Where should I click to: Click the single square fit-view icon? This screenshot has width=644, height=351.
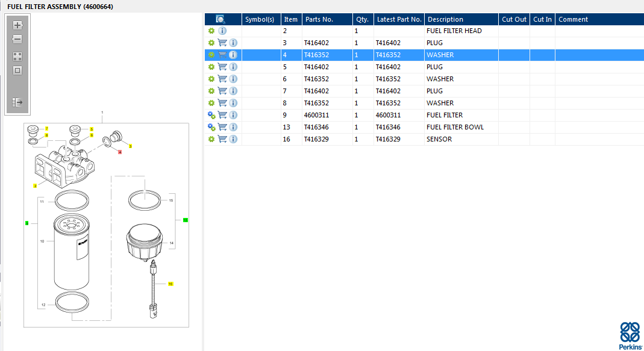[17, 70]
